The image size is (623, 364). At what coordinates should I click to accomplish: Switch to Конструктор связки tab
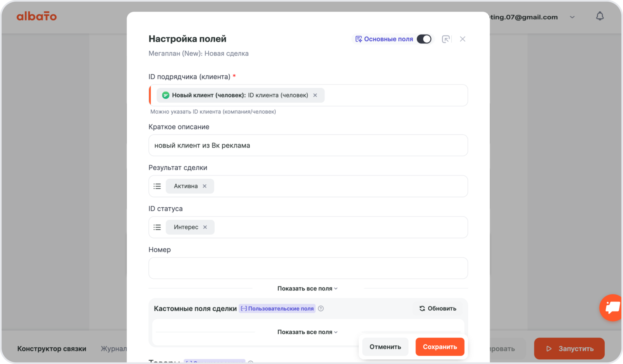click(x=52, y=349)
